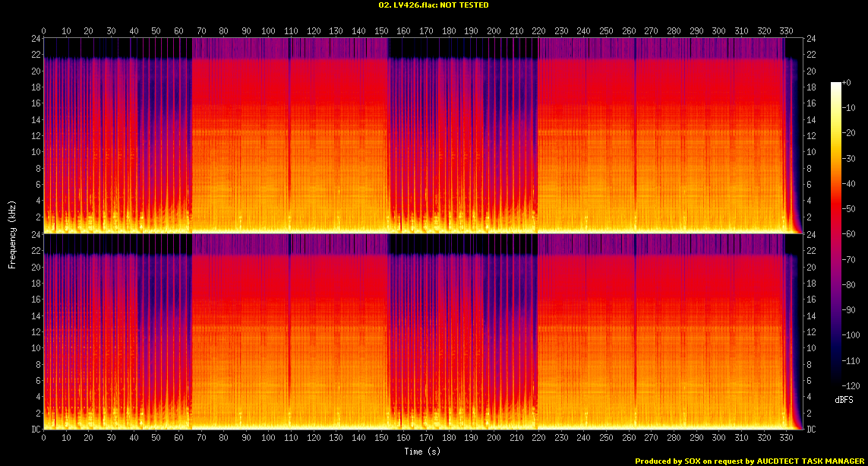
Task: Click the DC label on the bottom-right frequency axis
Action: (x=812, y=430)
